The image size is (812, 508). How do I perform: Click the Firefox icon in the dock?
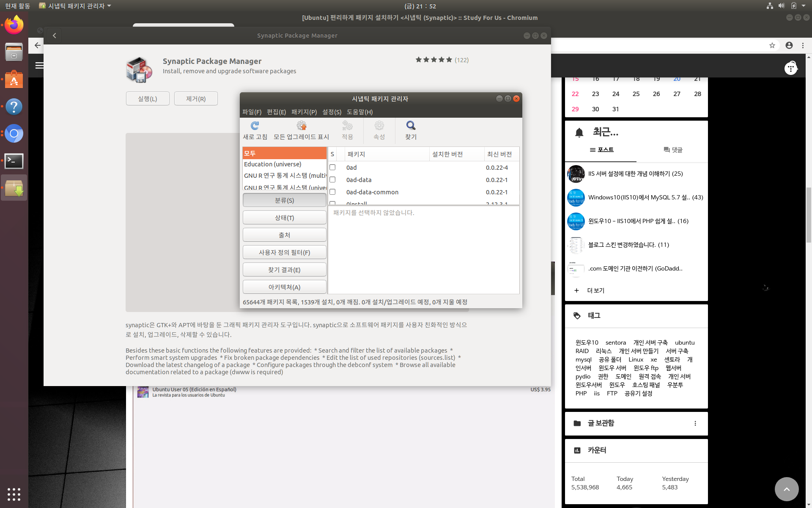pos(14,25)
